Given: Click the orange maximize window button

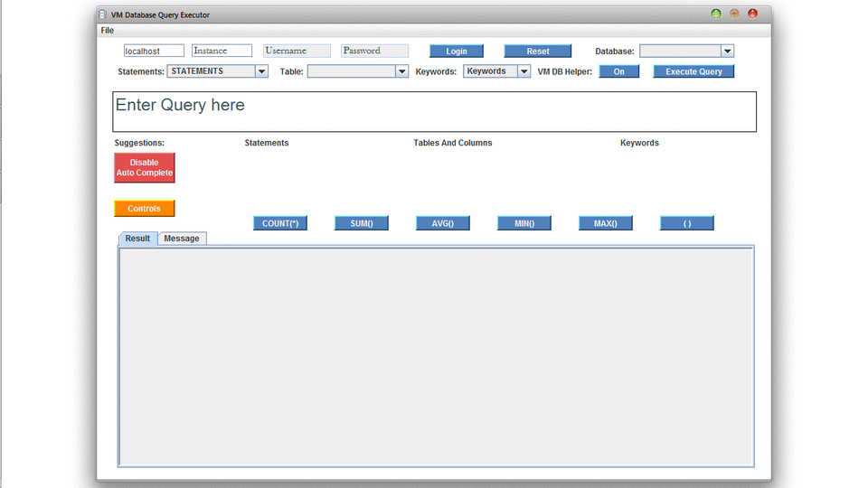Looking at the screenshot, I should tap(734, 14).
